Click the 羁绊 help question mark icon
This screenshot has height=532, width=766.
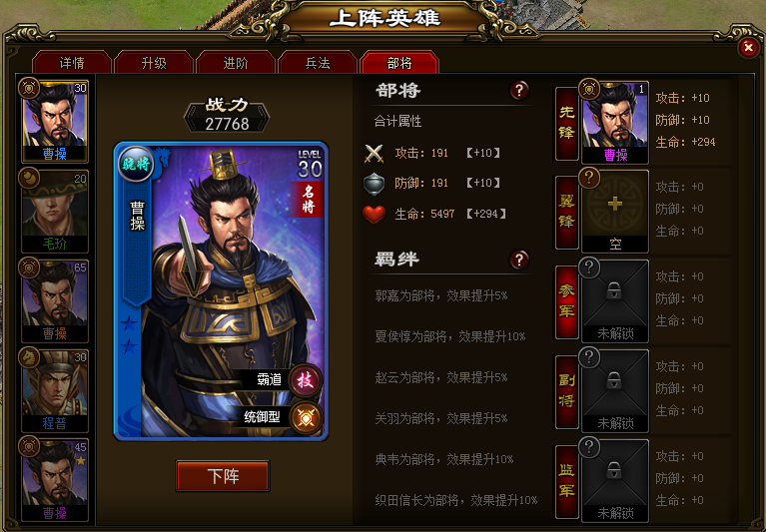click(x=519, y=260)
